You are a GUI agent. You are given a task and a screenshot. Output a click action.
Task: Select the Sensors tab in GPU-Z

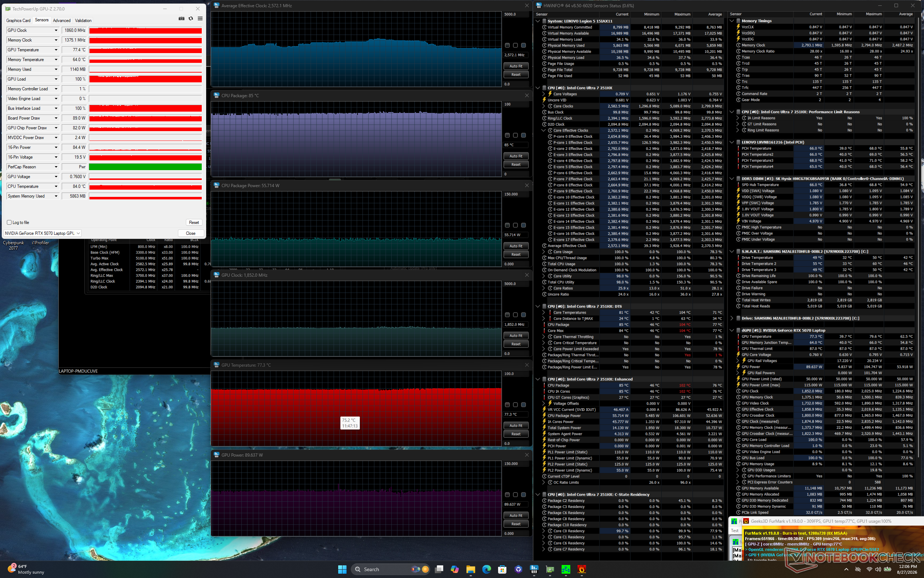click(x=42, y=20)
